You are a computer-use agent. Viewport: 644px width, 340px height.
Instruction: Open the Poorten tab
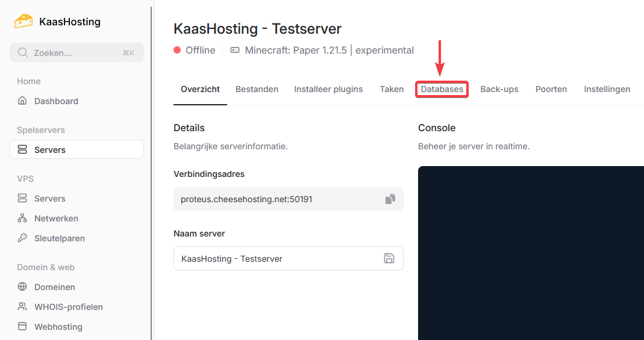(x=551, y=89)
